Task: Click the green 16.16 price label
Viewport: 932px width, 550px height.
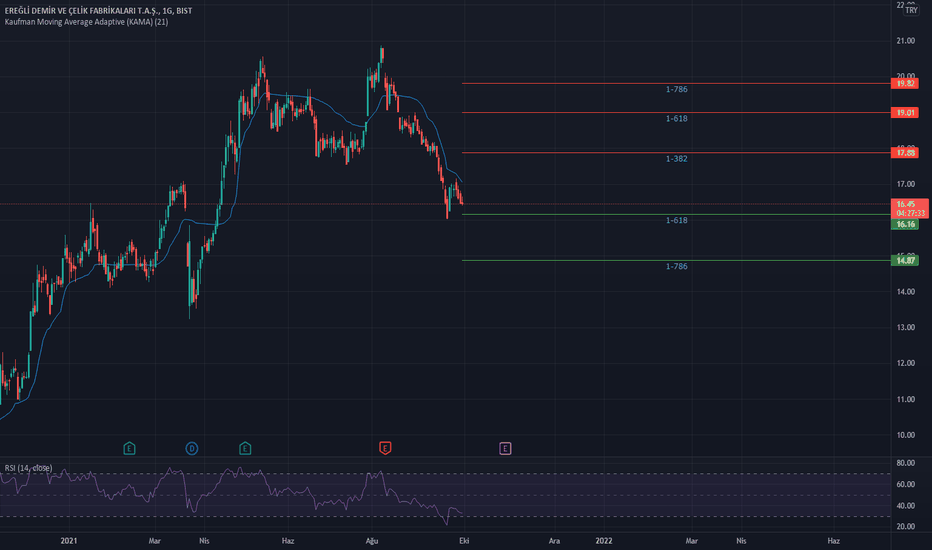Action: point(905,224)
